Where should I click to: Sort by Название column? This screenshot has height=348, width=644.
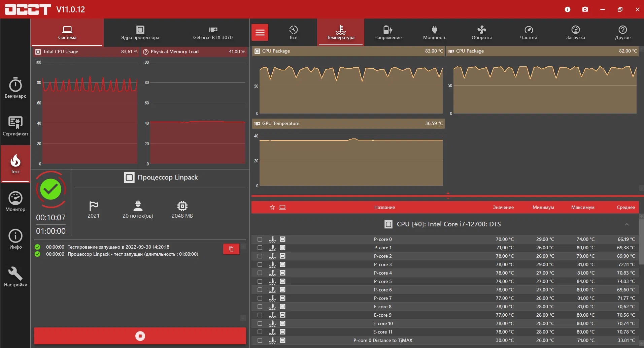click(x=384, y=207)
